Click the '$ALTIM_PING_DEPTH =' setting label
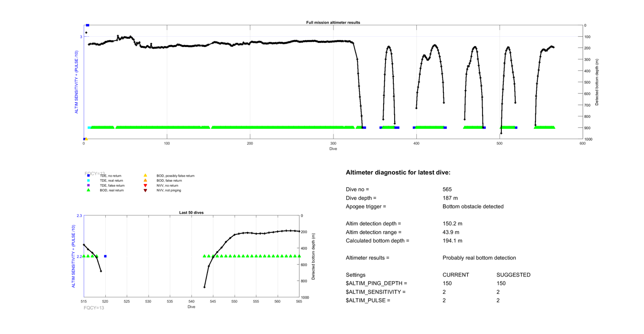644x334 pixels. [376, 283]
